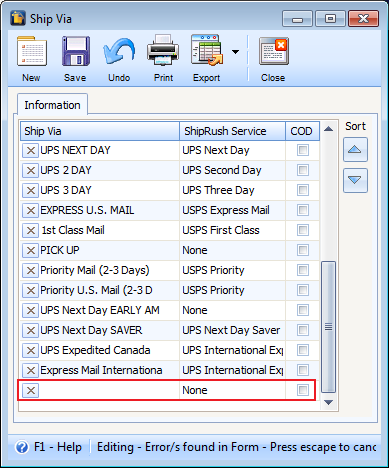389x468 pixels.
Task: Click the UPS Expedited Canada name cell
Action: [x=109, y=350]
